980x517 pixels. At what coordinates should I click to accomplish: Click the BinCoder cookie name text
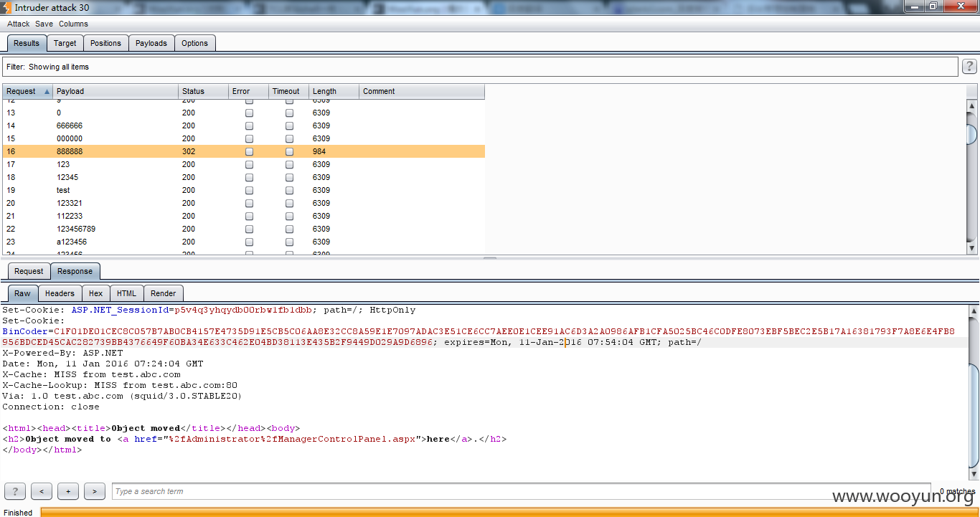pos(25,331)
